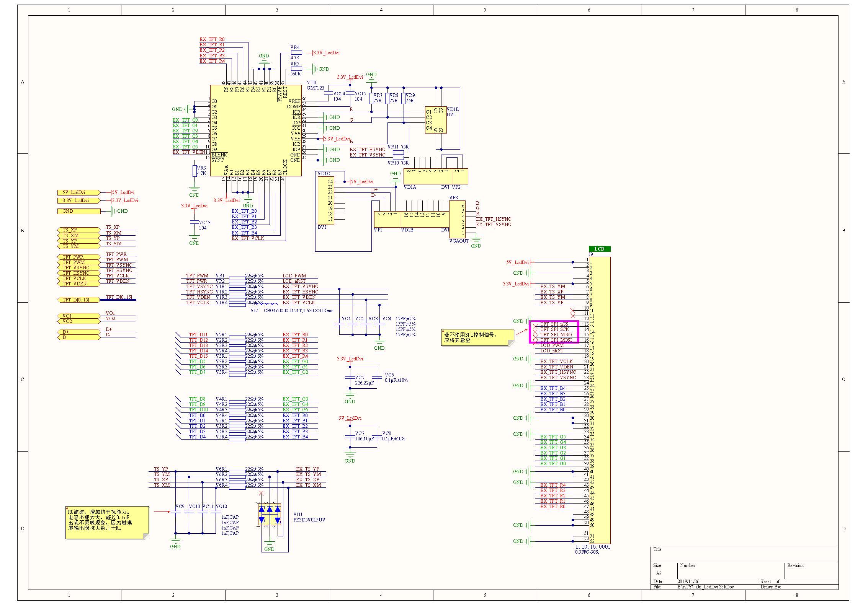Viewport: 868px width, 606px height.
Task: Collapse the RC filter yellow note
Action: (x=67, y=508)
